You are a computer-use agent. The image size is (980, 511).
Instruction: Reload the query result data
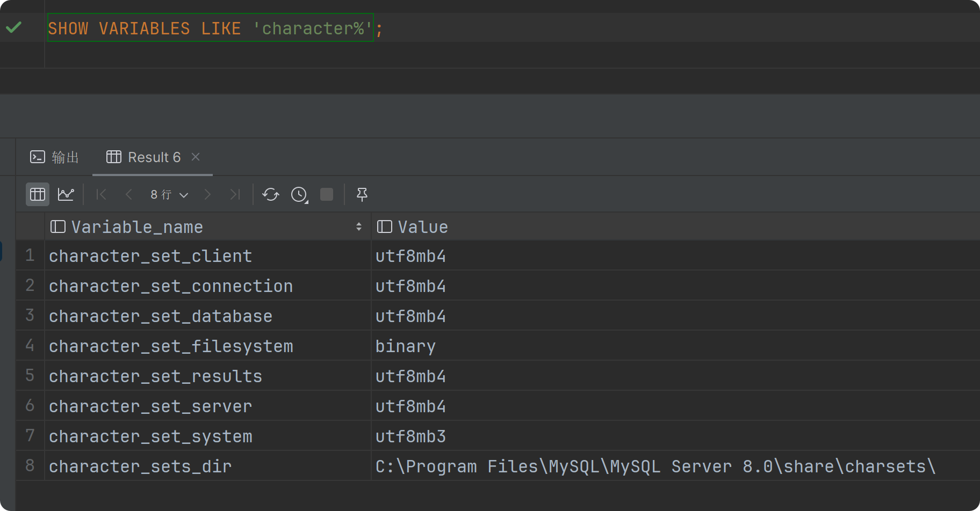[x=271, y=194]
